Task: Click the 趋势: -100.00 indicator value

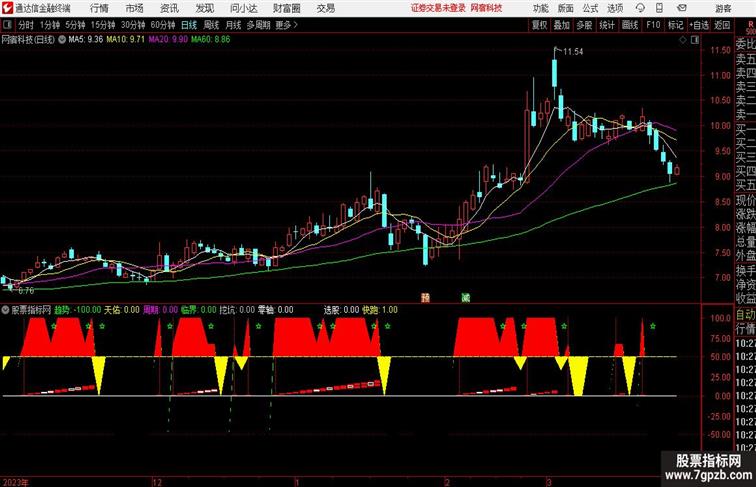Action: point(78,310)
